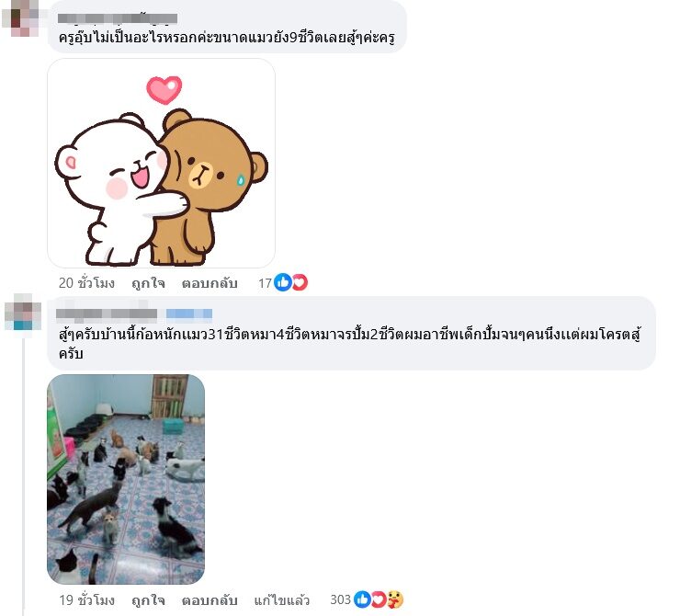Open the first commenter's blurred name link
Screen dimensions: 691x616
click(x=118, y=18)
